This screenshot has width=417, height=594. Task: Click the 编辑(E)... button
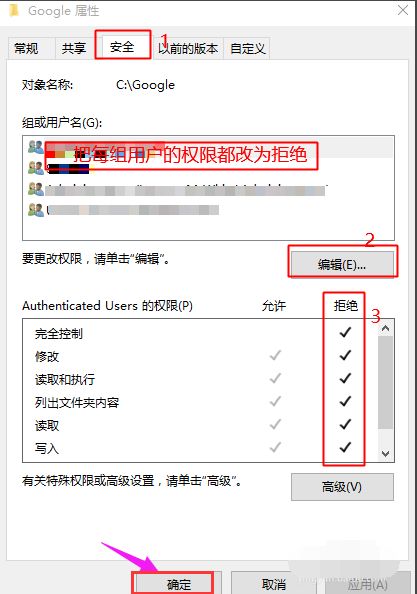[342, 264]
